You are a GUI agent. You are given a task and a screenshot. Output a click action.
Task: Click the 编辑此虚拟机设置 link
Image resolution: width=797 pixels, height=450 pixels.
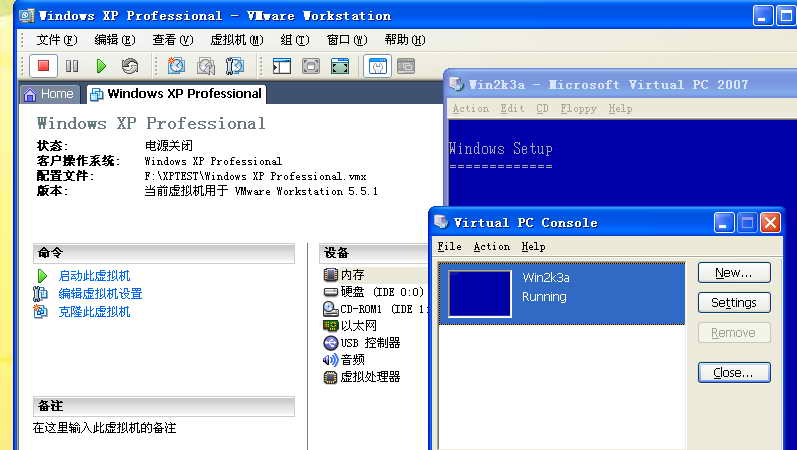click(100, 294)
